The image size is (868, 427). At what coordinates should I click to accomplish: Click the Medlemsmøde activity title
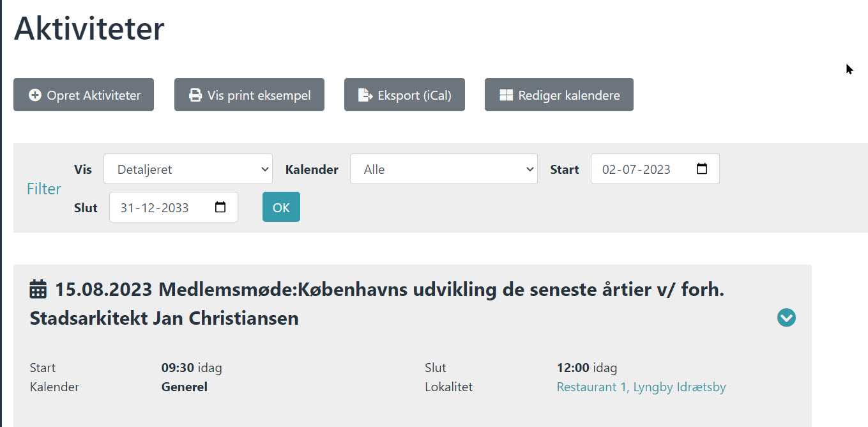click(x=377, y=304)
